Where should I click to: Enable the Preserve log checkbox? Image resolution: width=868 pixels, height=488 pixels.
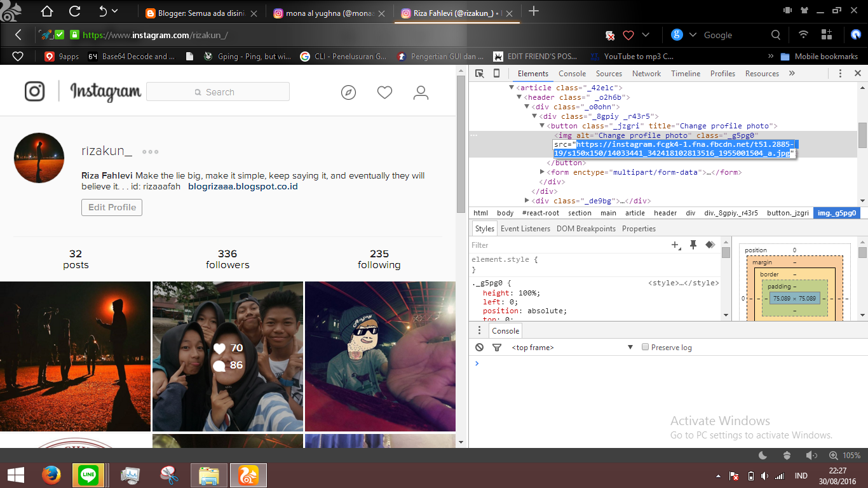point(646,347)
